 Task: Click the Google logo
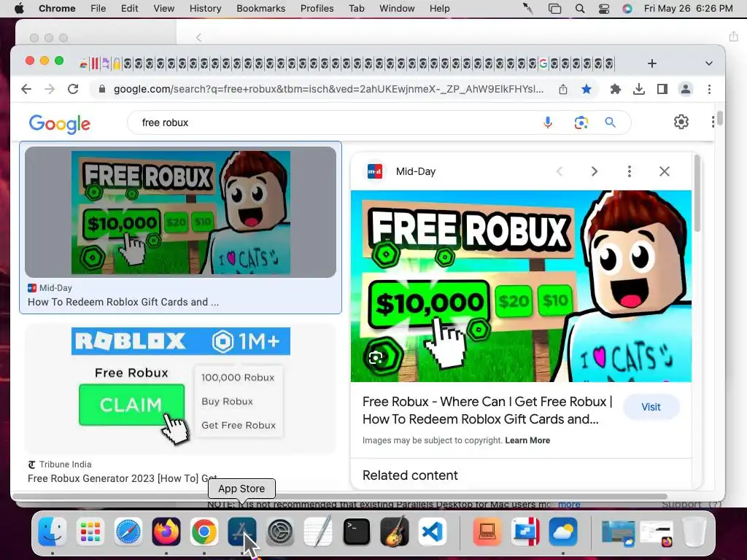(x=60, y=124)
